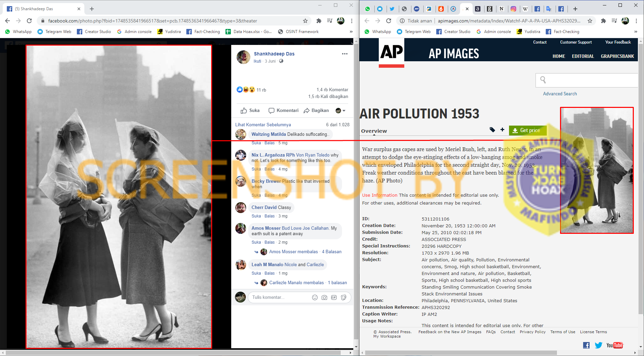Open Air Pollution 1953 thumbnail image
Image resolution: width=644 pixels, height=356 pixels.
pyautogui.click(x=597, y=170)
